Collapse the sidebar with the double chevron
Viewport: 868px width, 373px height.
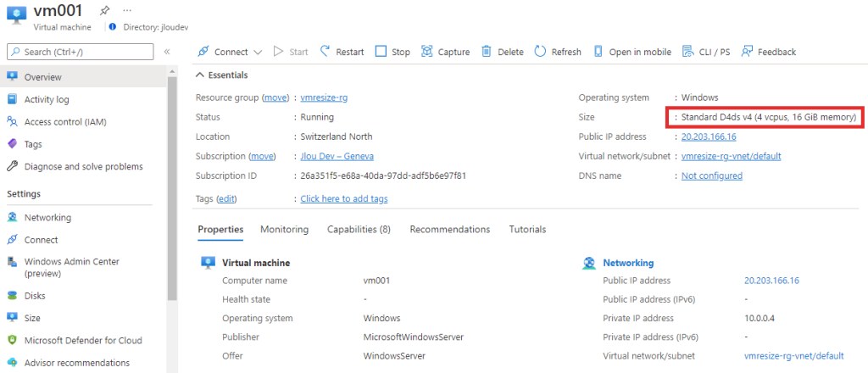pos(167,52)
